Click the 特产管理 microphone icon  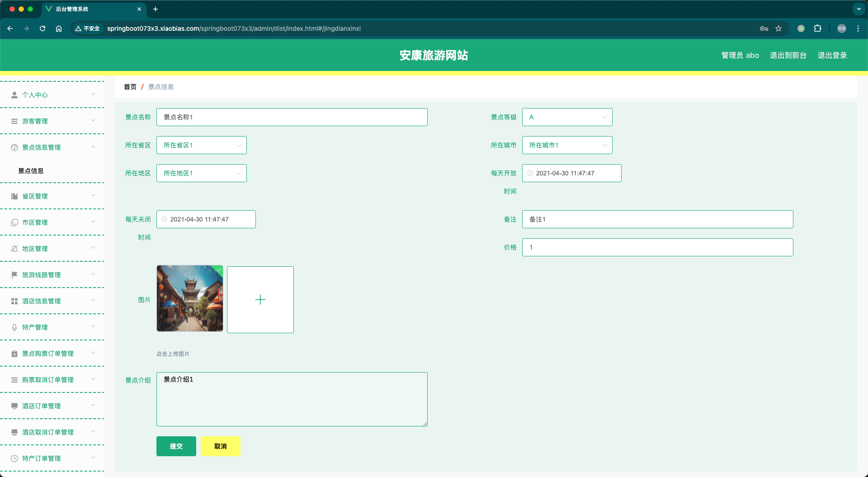pyautogui.click(x=14, y=327)
